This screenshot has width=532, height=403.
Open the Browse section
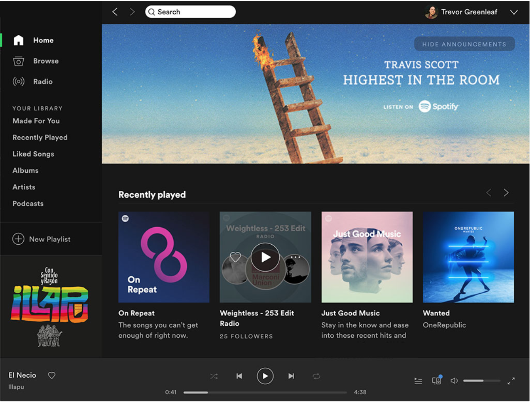tap(46, 61)
